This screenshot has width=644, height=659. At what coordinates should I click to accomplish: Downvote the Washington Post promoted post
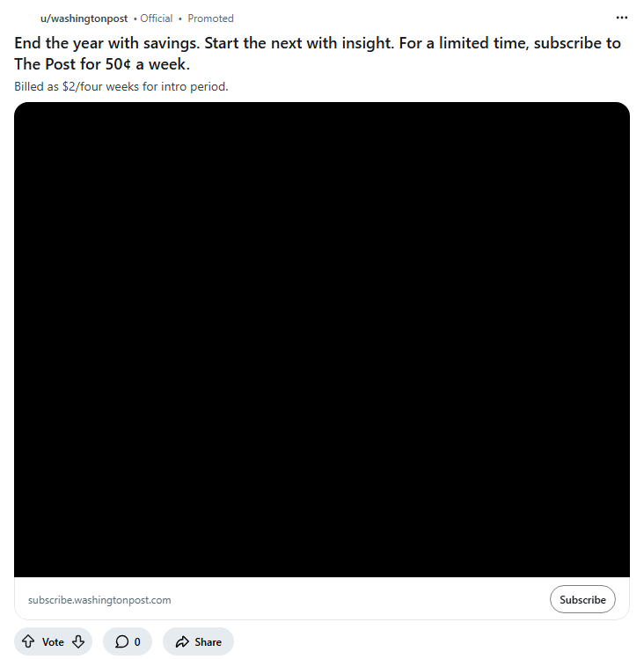tap(78, 642)
